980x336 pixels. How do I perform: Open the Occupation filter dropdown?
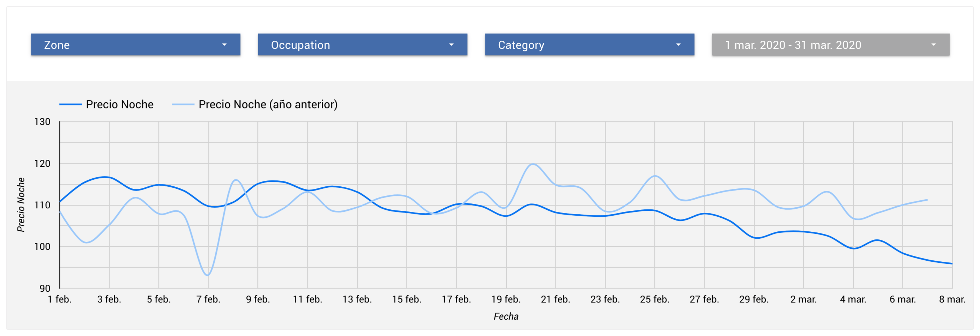click(363, 45)
